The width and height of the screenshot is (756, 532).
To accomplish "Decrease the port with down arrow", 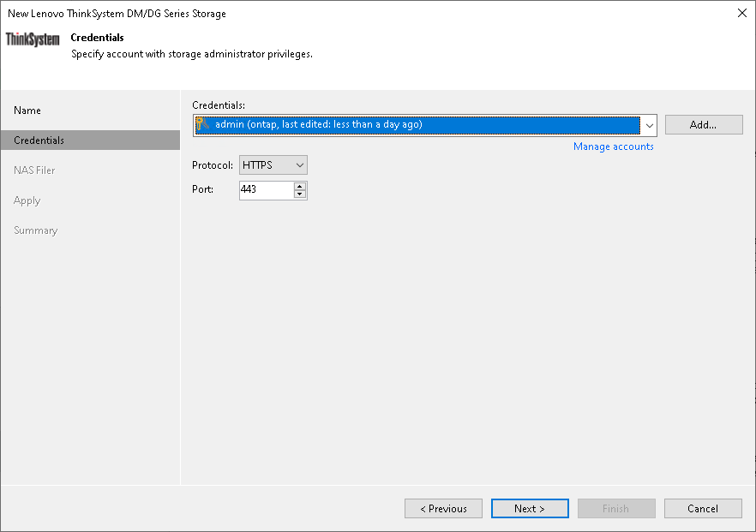I will coord(299,194).
